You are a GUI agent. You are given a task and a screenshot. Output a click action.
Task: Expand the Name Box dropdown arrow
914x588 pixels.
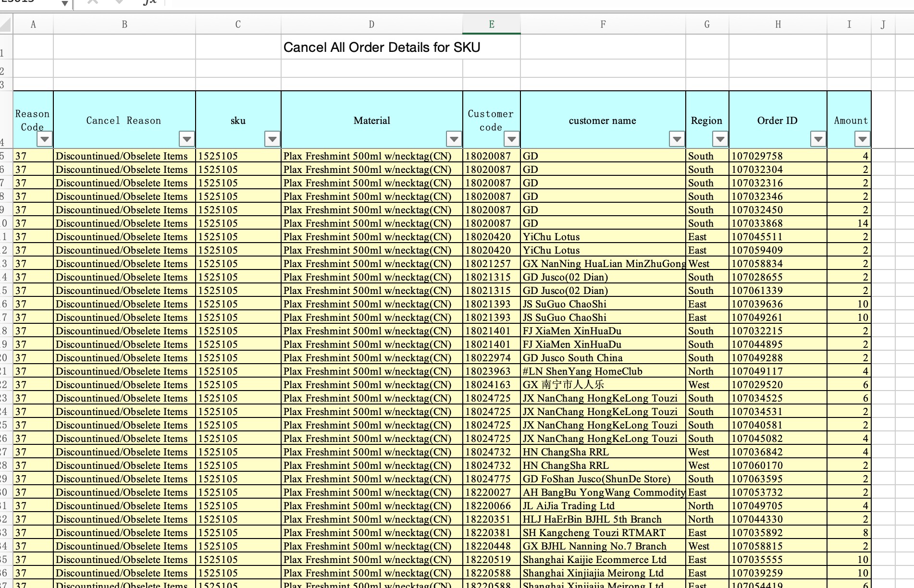pos(64,3)
